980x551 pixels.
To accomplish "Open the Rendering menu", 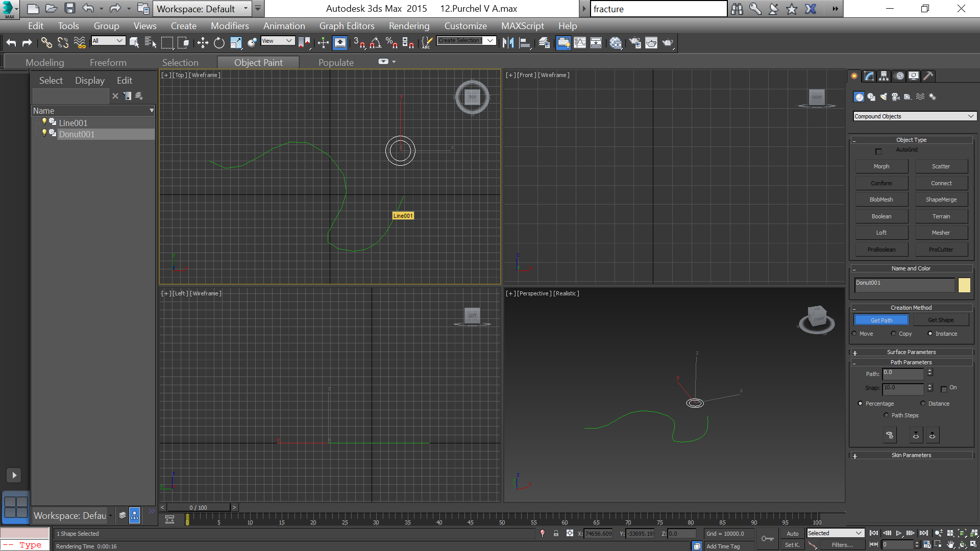I will pos(409,26).
